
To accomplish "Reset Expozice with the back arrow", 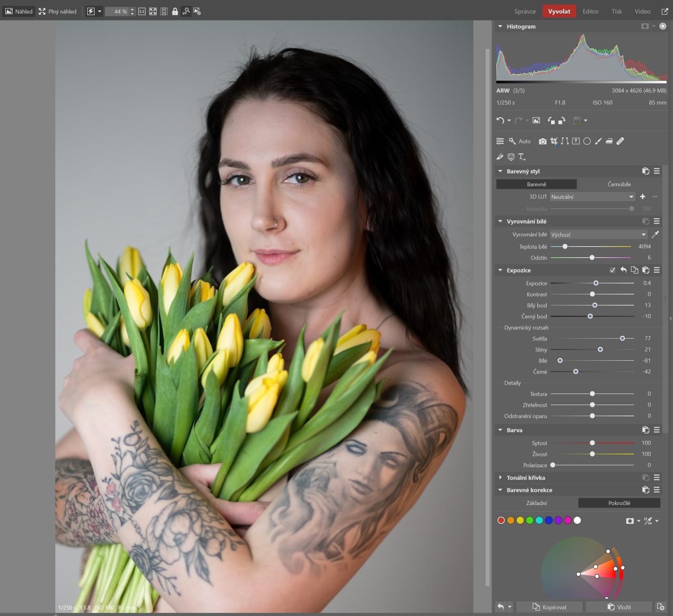I will (x=623, y=270).
